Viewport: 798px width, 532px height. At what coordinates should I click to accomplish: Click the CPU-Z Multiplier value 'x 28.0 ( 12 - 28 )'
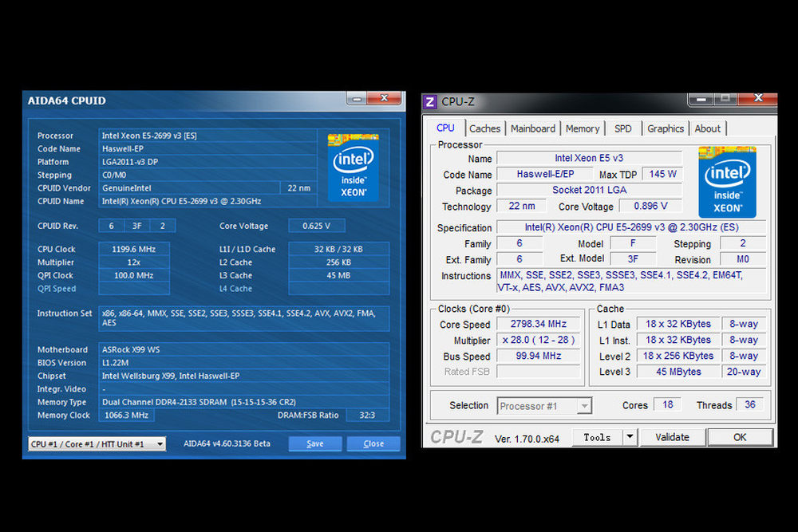539,340
